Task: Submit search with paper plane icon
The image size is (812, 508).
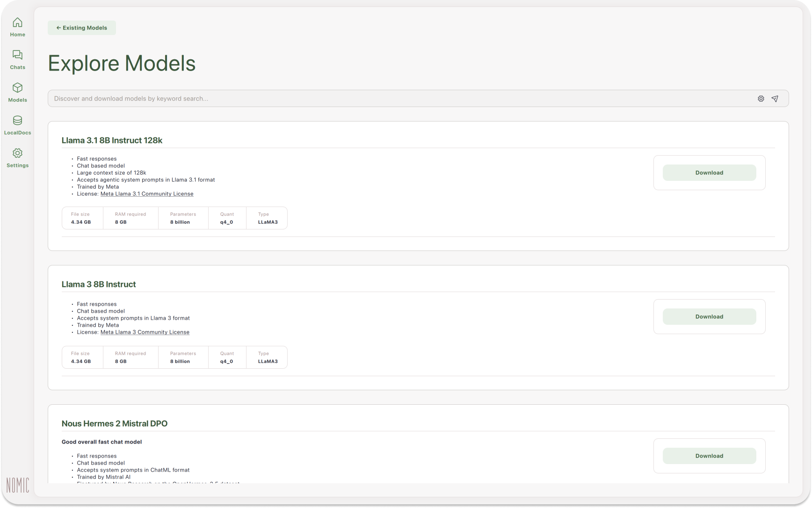Action: 775,99
